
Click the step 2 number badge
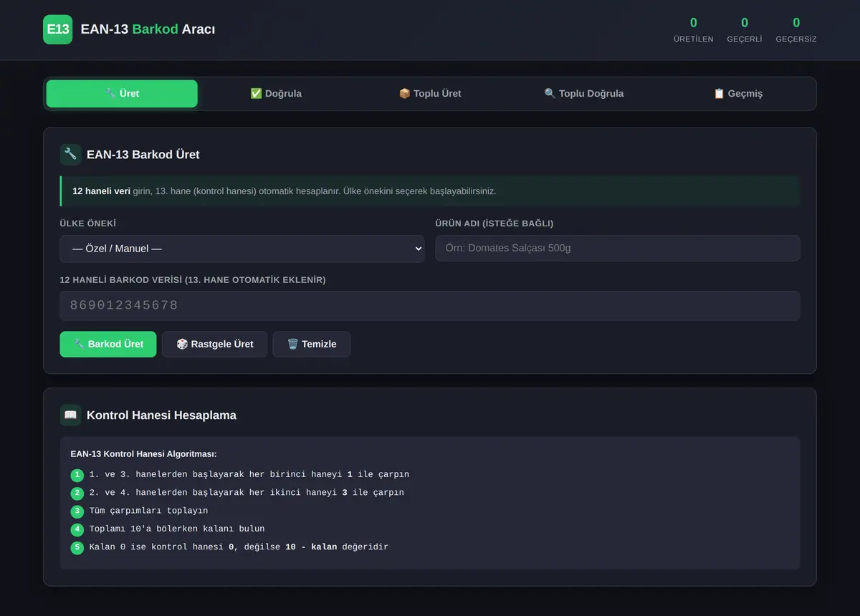[x=77, y=493]
